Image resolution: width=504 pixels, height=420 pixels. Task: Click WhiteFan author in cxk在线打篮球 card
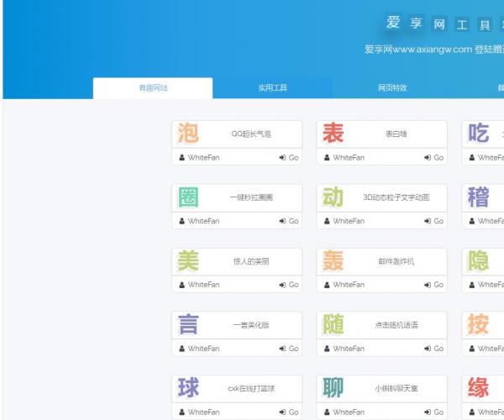[204, 412]
